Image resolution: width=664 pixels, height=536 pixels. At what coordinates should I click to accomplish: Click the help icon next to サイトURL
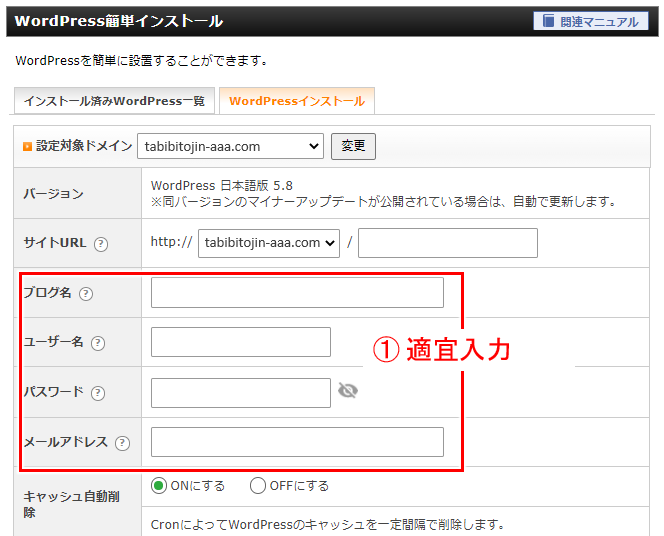pyautogui.click(x=101, y=244)
